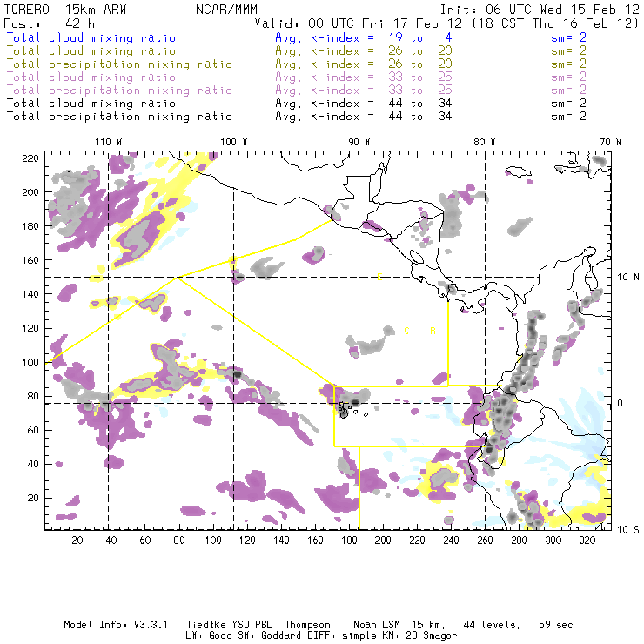The width and height of the screenshot is (644, 644).
Task: Click the blue "sm= 2" value
Action: coord(568,38)
